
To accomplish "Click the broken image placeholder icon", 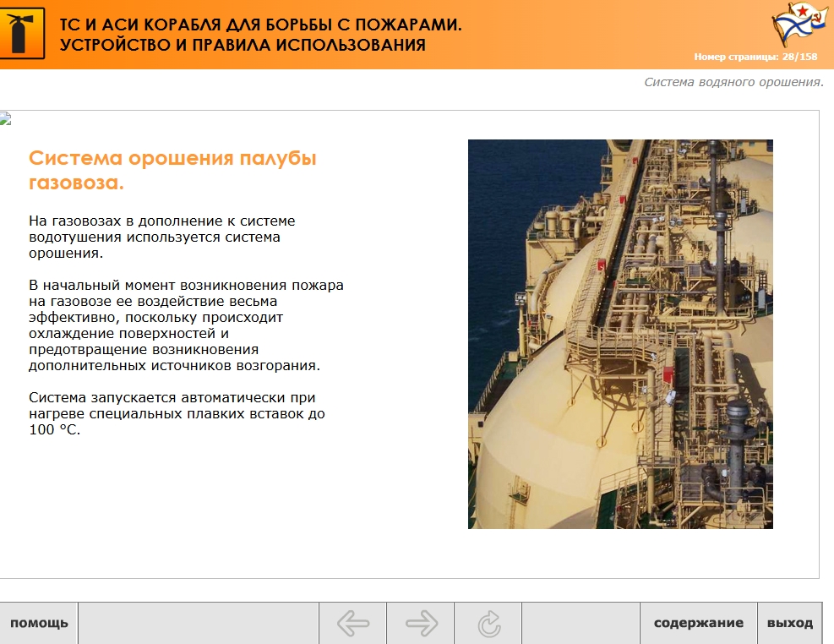I will tap(5, 118).
